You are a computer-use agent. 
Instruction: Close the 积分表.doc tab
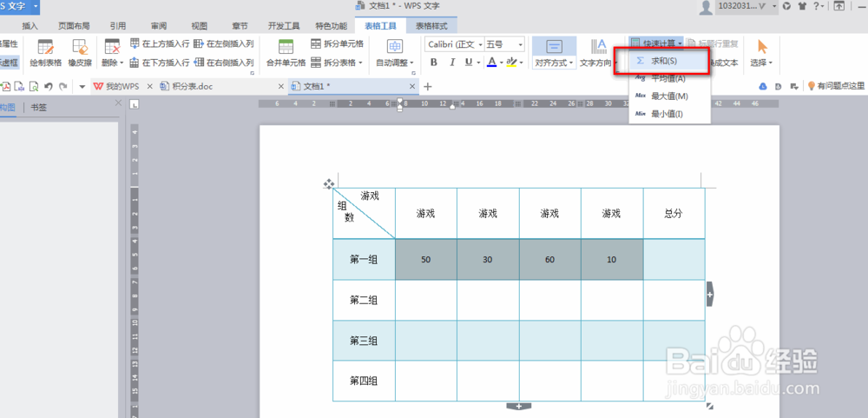280,87
